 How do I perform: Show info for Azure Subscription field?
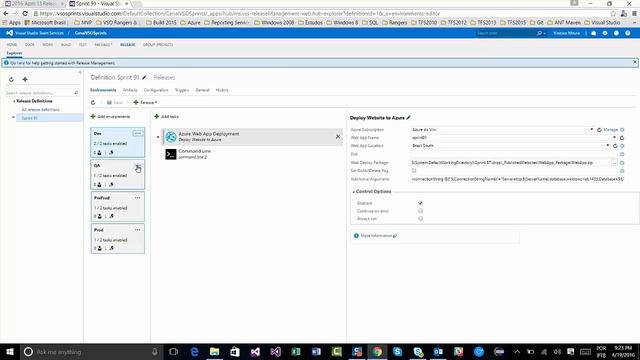(x=622, y=130)
